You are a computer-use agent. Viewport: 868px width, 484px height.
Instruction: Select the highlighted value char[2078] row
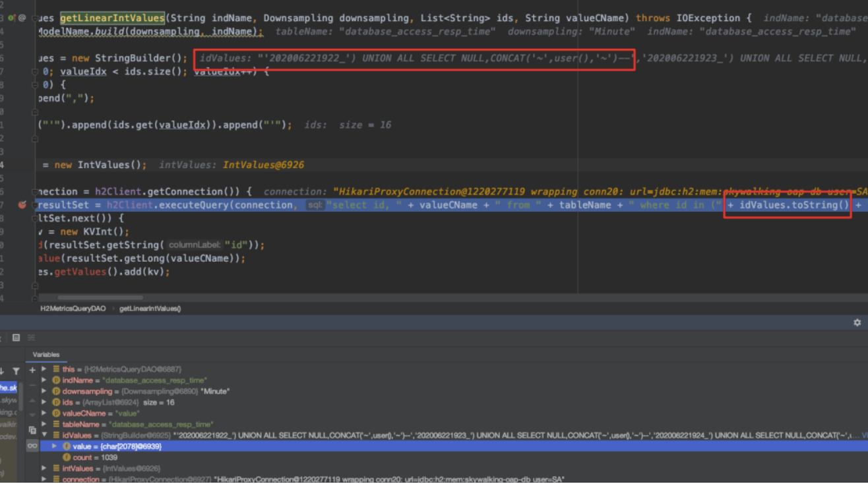115,446
